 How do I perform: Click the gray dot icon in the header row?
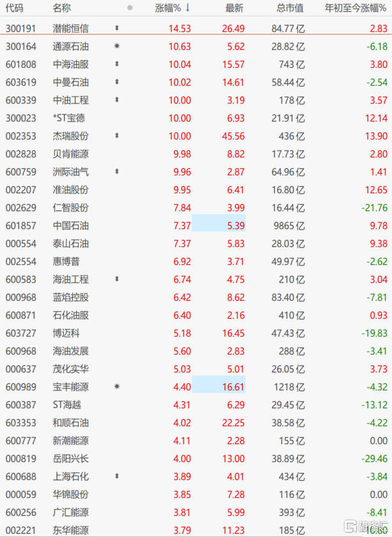130,8
